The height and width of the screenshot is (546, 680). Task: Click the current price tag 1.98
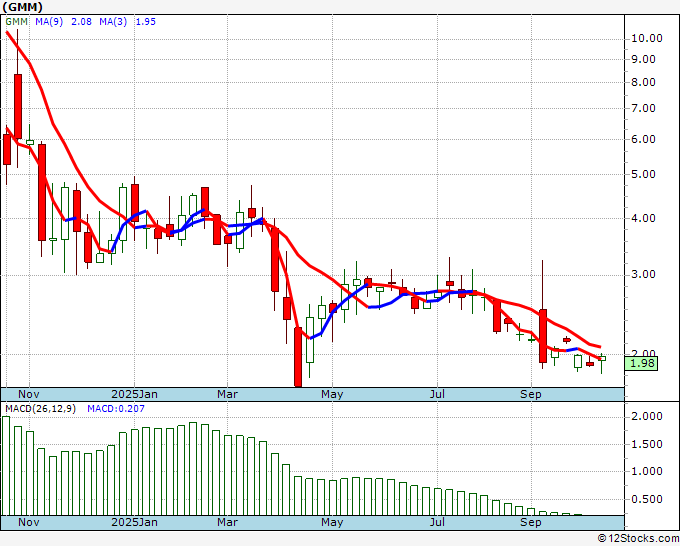pyautogui.click(x=641, y=363)
